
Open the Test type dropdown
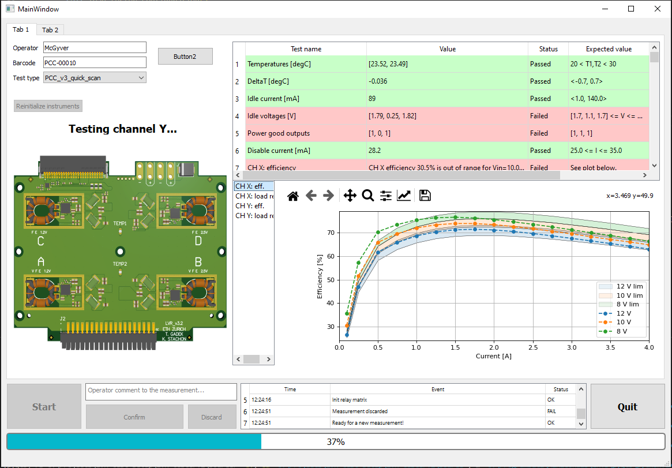(94, 78)
